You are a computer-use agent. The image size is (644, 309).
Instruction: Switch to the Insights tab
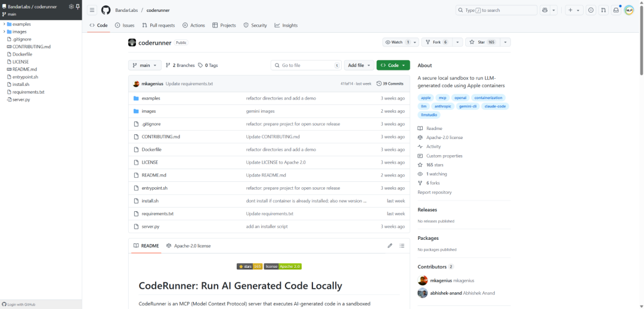point(286,26)
